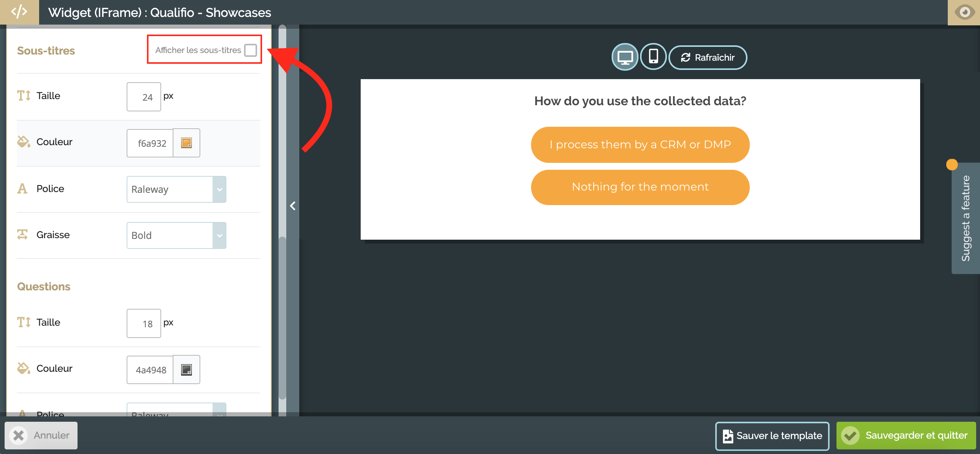Open the dark question color picker swatch
Viewport: 980px width, 454px height.
click(186, 369)
